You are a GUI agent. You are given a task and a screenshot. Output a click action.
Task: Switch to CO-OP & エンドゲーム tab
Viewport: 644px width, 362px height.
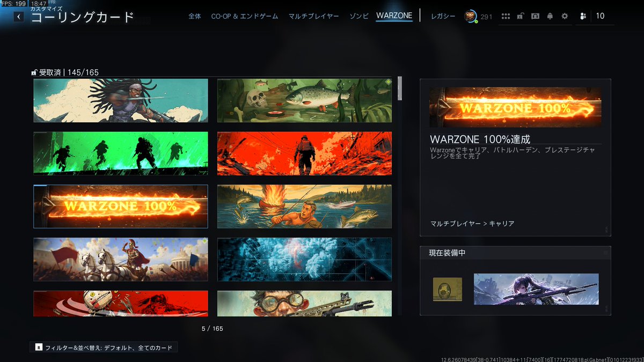coord(245,16)
